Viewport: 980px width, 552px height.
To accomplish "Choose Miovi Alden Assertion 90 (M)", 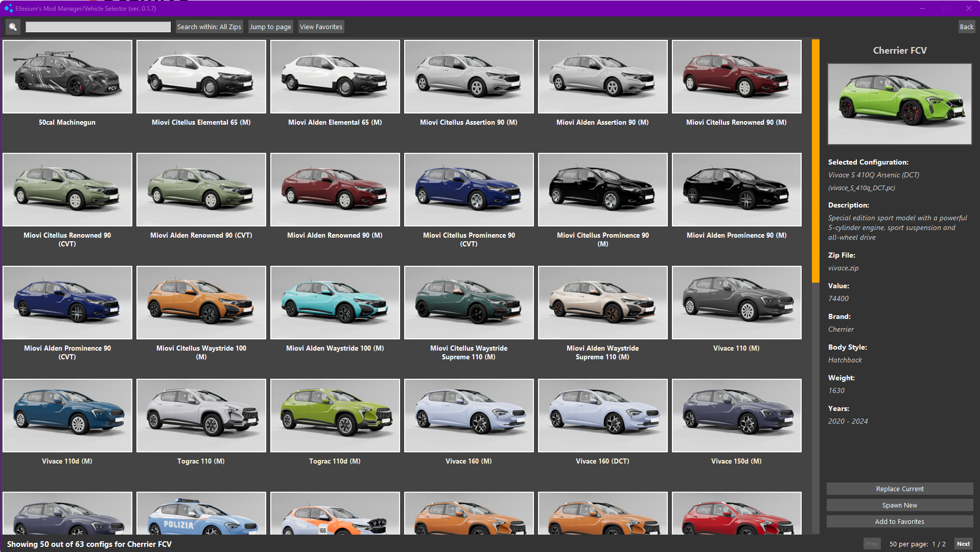I will coord(603,77).
